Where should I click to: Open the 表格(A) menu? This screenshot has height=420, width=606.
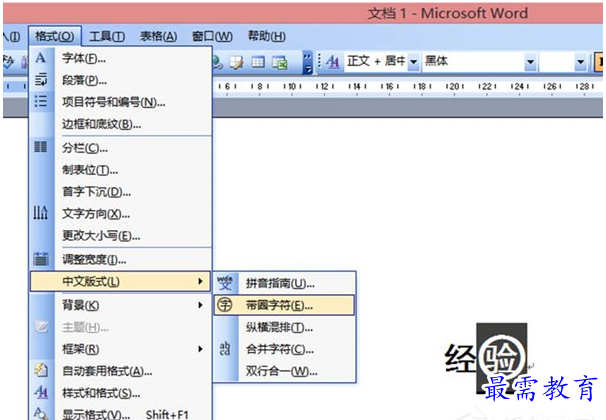[158, 36]
